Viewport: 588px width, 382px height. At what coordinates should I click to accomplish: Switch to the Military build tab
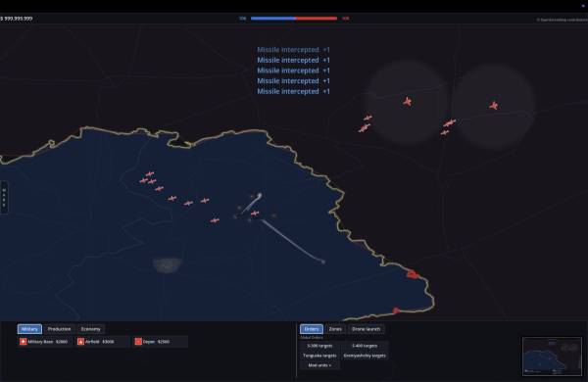(x=29, y=329)
